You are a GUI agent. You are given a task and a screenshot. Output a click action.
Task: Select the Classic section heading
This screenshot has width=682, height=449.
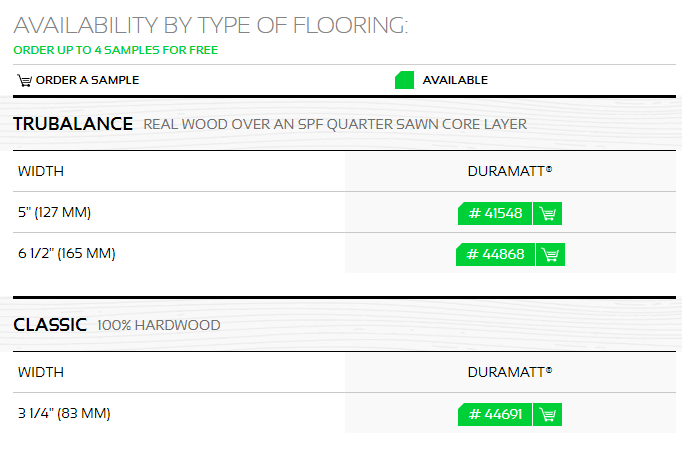point(50,325)
